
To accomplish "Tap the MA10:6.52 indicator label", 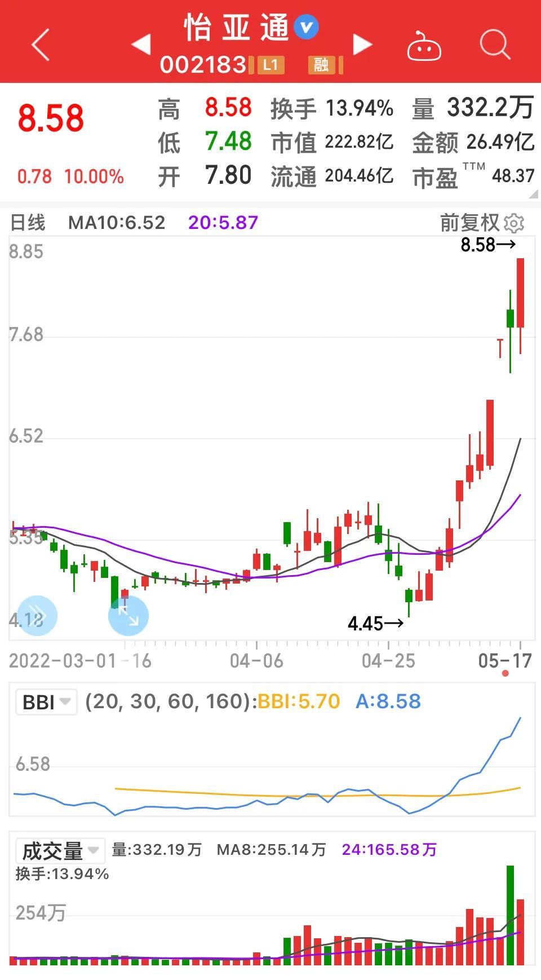I will pyautogui.click(x=117, y=223).
